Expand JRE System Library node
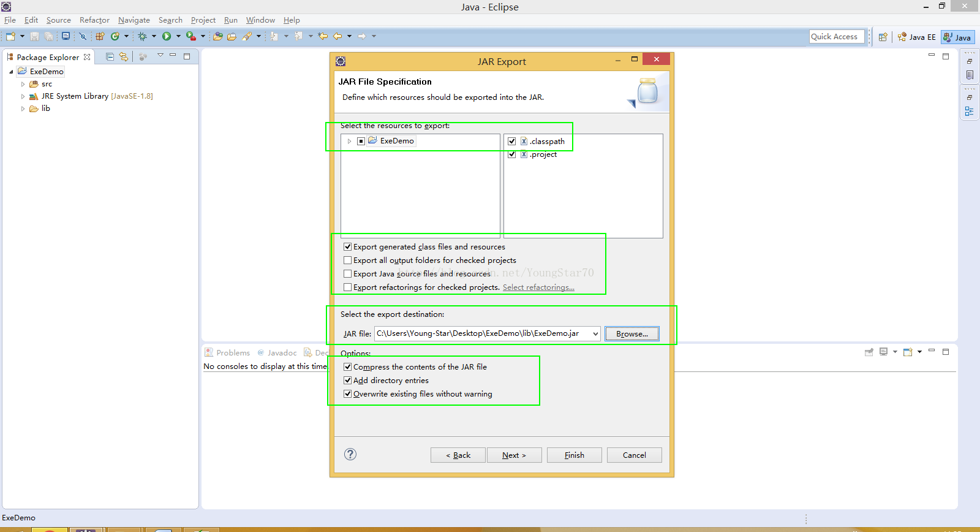The image size is (980, 532). pyautogui.click(x=23, y=96)
